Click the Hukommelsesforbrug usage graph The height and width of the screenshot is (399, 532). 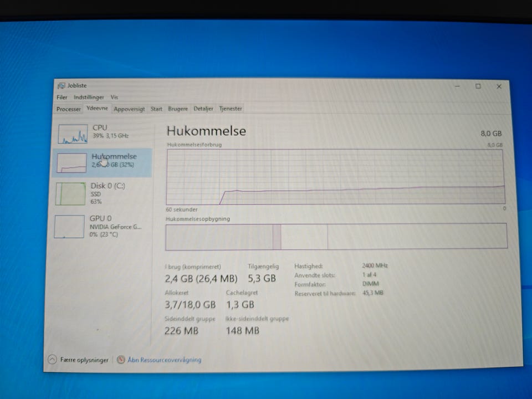click(336, 177)
